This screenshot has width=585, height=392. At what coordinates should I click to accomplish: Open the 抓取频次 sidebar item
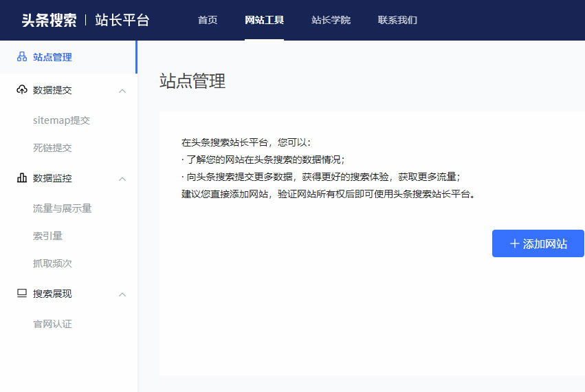coord(52,263)
